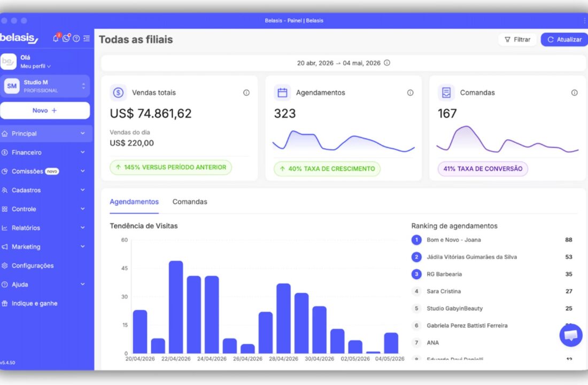Open the Meu perfil dropdown

[x=36, y=66]
